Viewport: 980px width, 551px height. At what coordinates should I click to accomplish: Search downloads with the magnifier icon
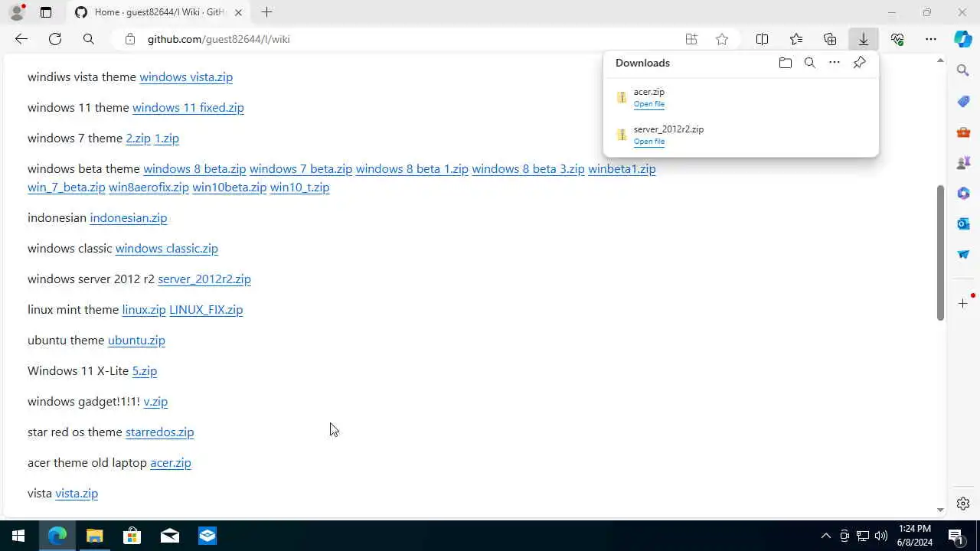tap(809, 63)
